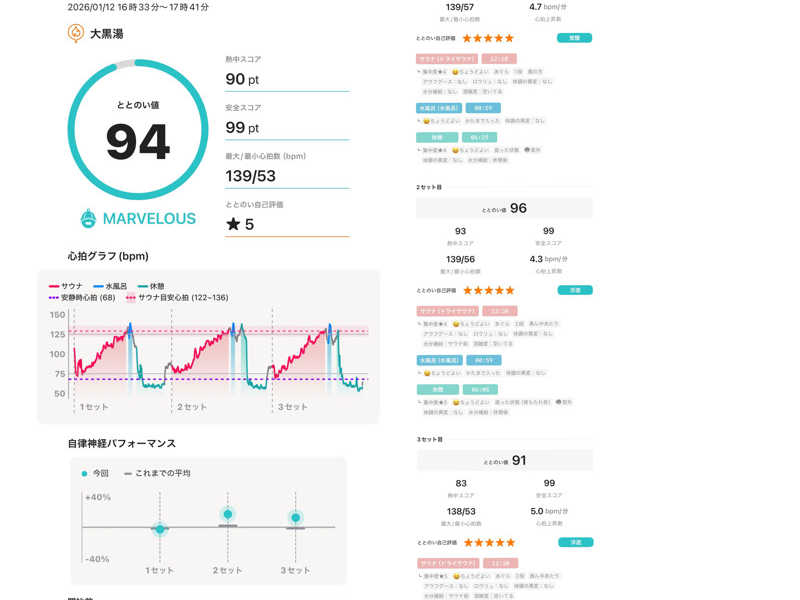Click the 2セット data point in 自律神経パフォーマンス chart
The width and height of the screenshot is (800, 600).
[228, 515]
